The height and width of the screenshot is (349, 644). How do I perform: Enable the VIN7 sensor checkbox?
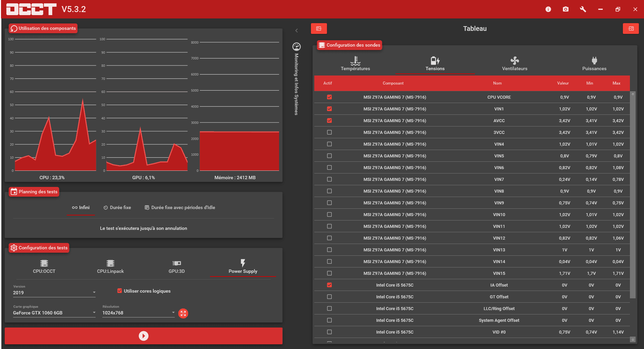pos(329,179)
